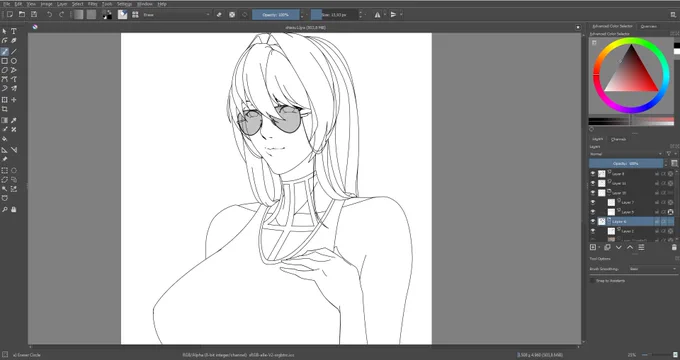
Task: Open the blending mode dropdown in toolbar
Action: click(177, 15)
